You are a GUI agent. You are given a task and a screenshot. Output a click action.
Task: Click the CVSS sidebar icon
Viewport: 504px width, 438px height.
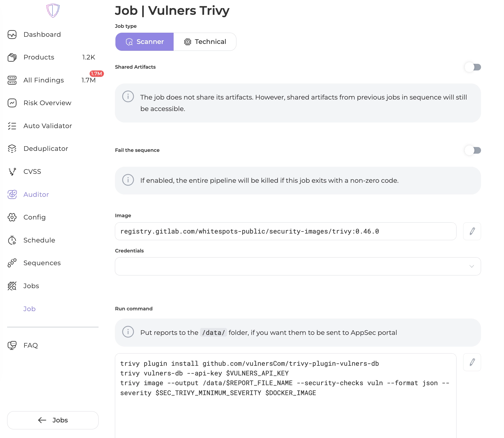(x=12, y=172)
